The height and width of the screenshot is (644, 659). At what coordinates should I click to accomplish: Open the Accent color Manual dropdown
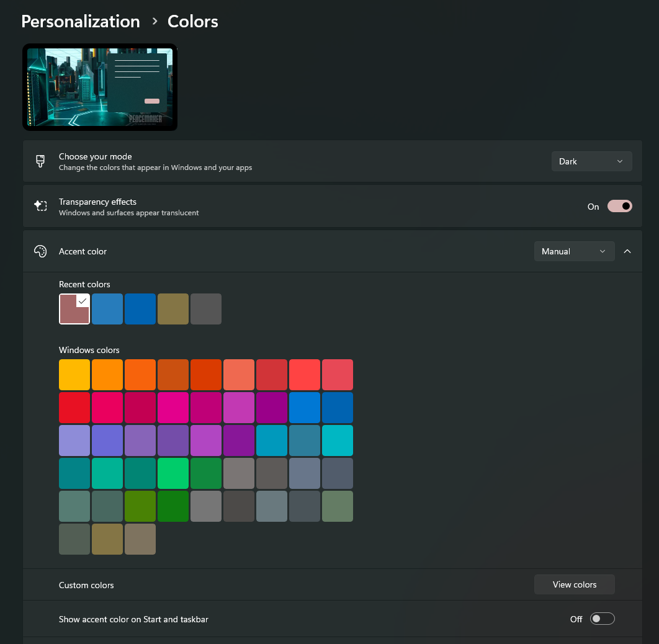tap(574, 251)
